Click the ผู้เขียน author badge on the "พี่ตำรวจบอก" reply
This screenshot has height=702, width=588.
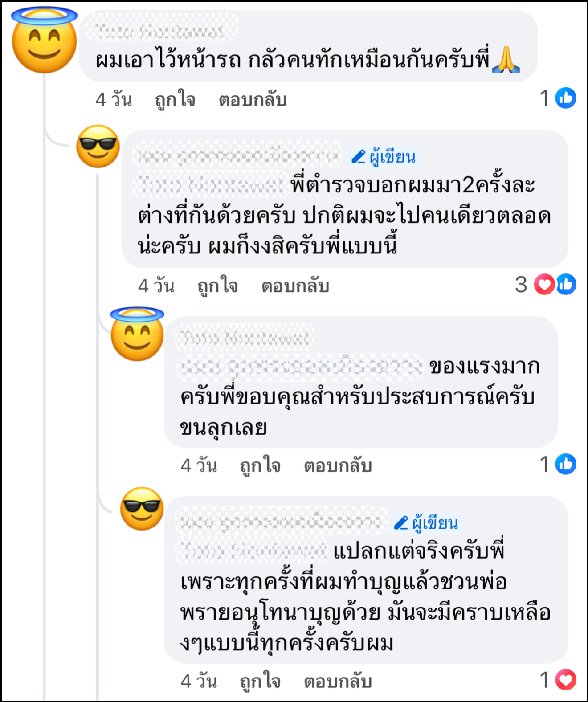point(384,157)
